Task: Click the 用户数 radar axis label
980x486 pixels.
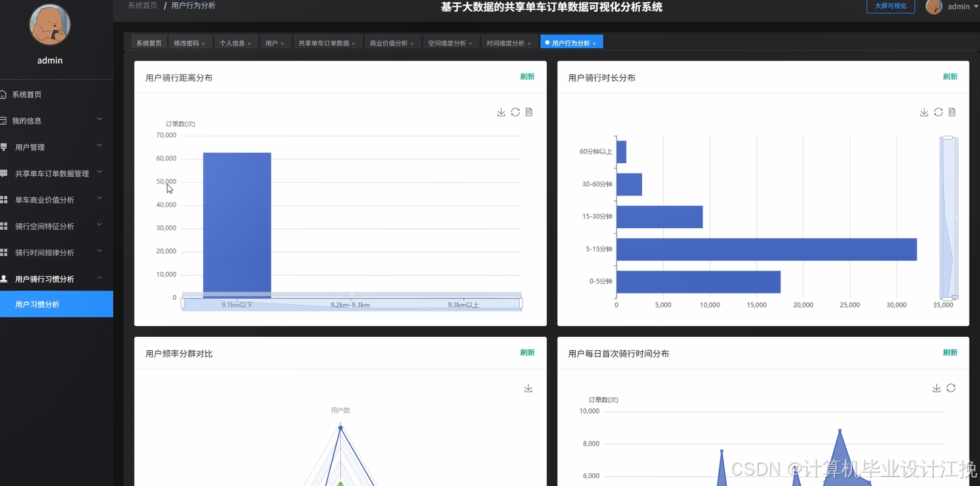Action: coord(340,410)
